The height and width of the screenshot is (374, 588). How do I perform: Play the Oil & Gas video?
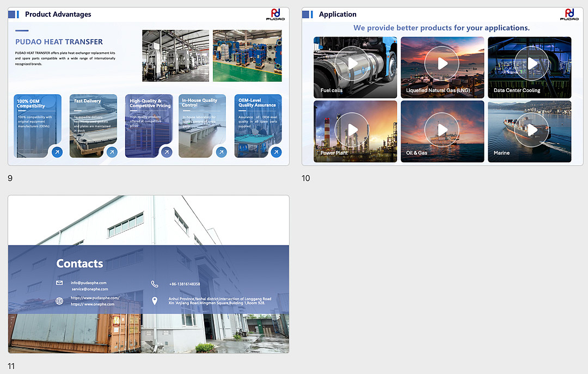tap(442, 130)
